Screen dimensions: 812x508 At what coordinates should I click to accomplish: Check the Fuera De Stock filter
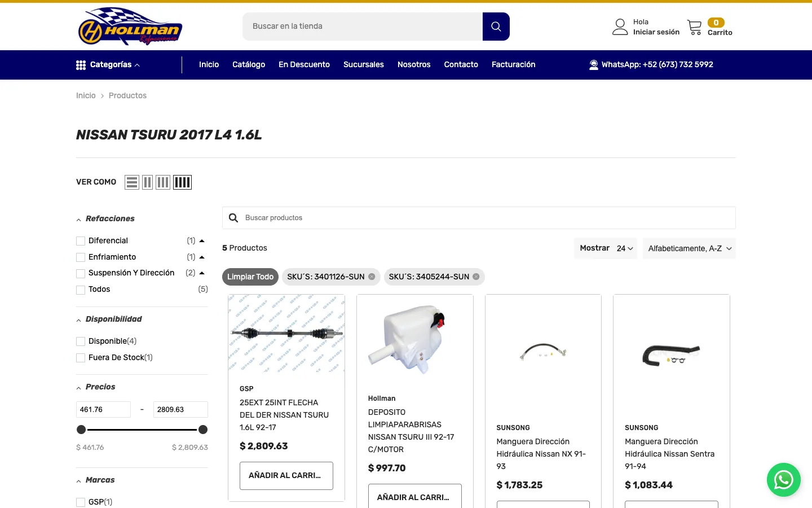click(x=81, y=358)
